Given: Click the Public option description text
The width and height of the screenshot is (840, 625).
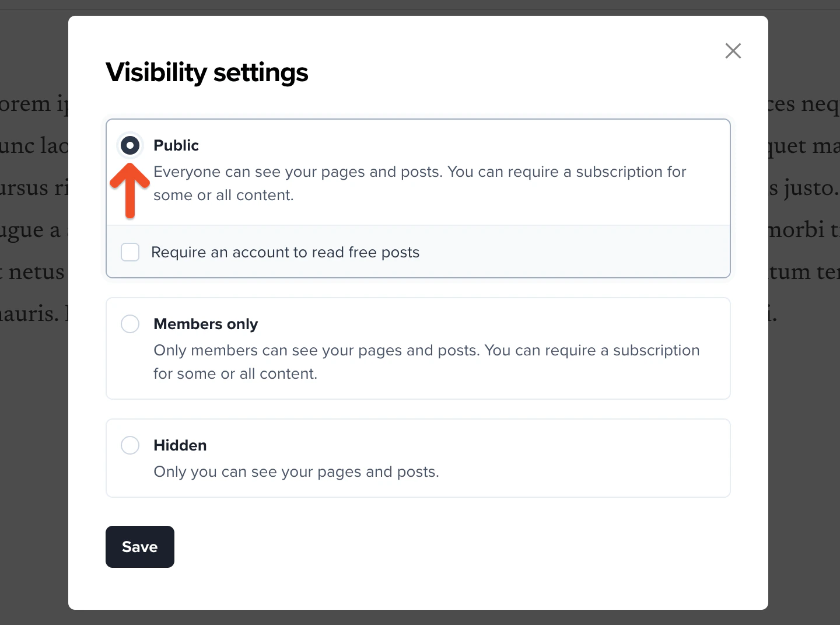Looking at the screenshot, I should point(419,183).
